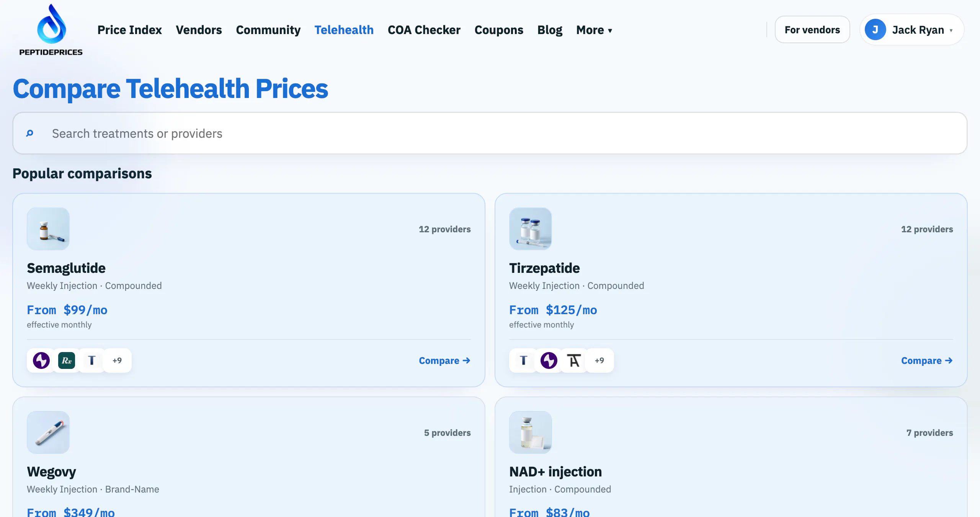Click the 'From $99/mo' price

67,310
